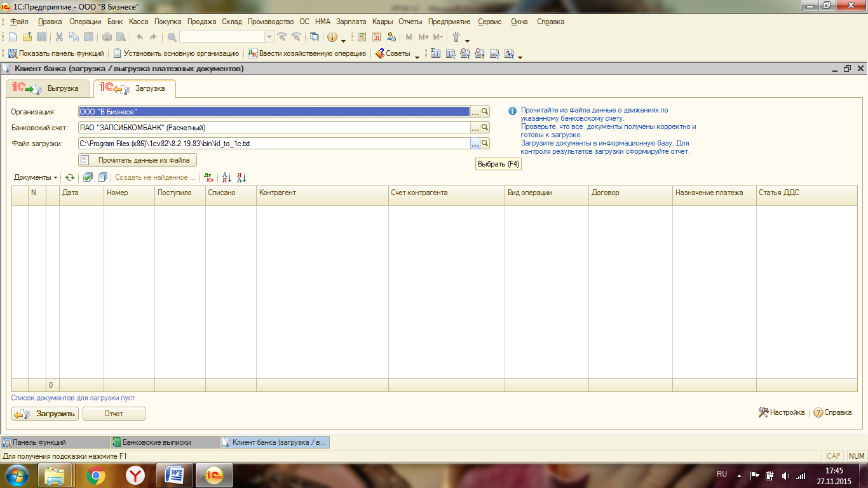This screenshot has width=868, height=488.
Task: Open the Производство menu
Action: click(271, 22)
